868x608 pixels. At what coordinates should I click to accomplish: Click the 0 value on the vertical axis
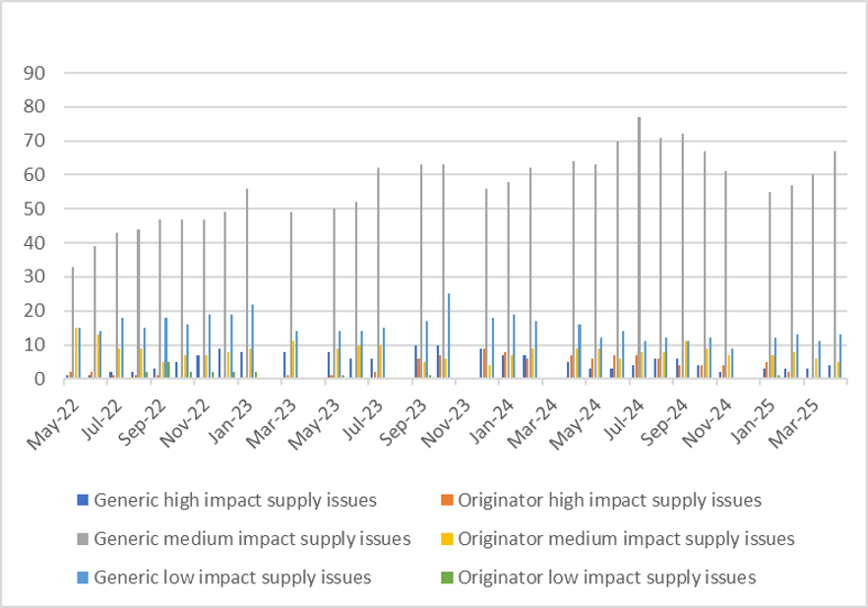coord(38,379)
